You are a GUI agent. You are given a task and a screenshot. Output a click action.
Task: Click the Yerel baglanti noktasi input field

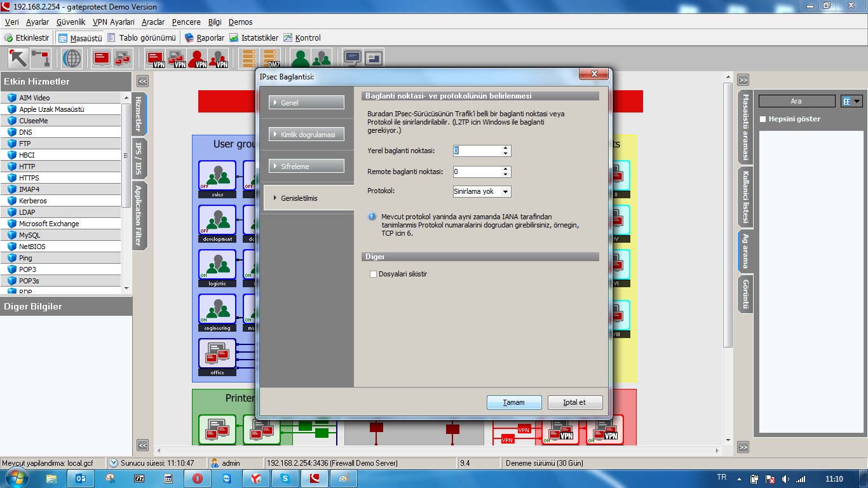pos(477,151)
